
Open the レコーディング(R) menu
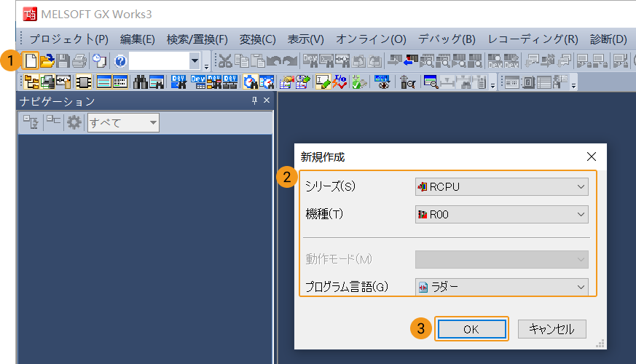(533, 39)
